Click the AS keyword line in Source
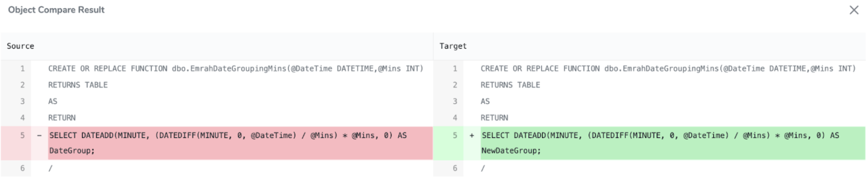This screenshot has height=184, width=868. (x=53, y=102)
